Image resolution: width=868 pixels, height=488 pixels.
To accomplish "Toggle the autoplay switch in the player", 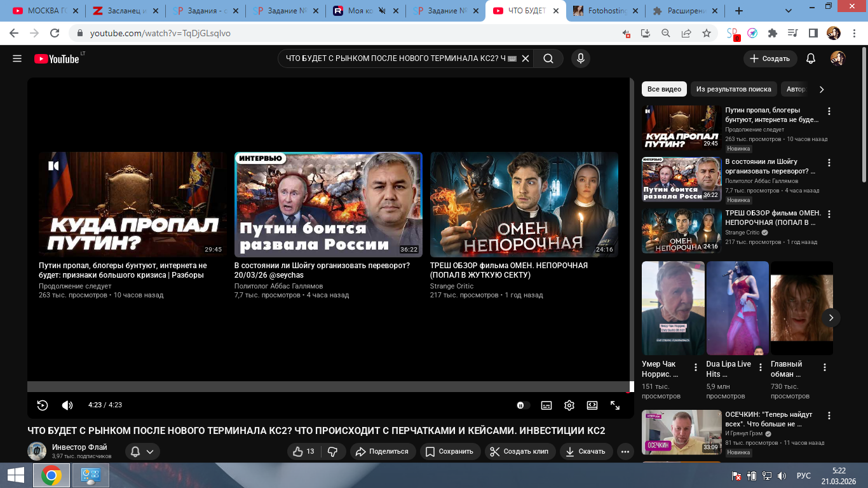I will tap(521, 405).
